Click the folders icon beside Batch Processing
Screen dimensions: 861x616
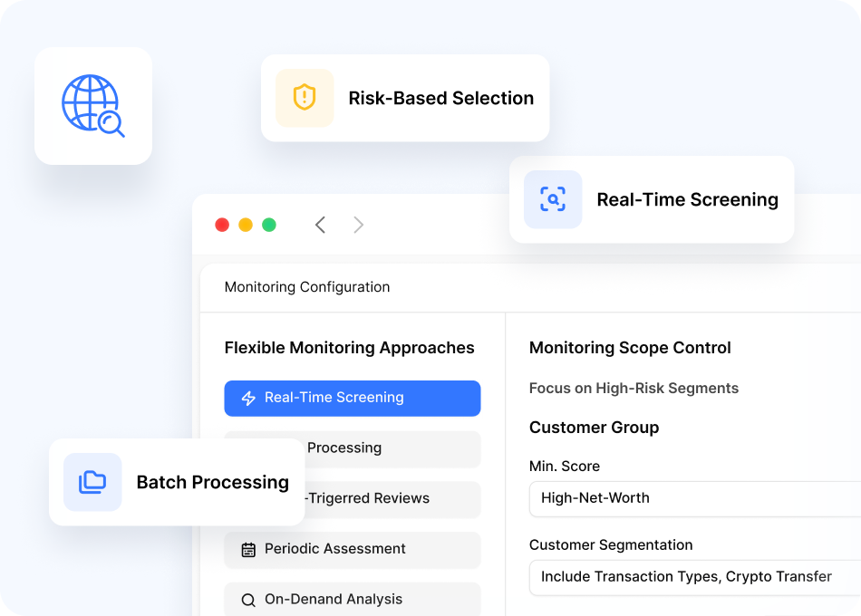(92, 482)
